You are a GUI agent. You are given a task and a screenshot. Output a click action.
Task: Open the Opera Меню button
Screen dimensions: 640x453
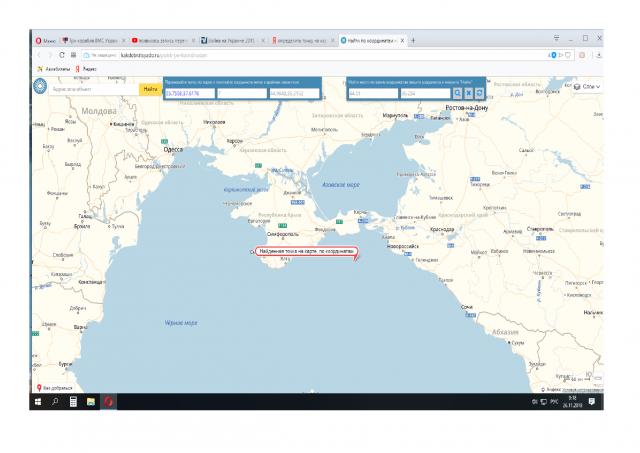coord(45,40)
